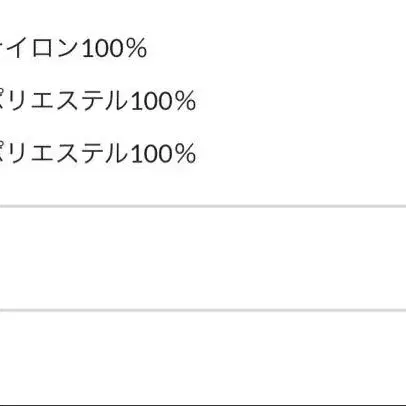The width and height of the screenshot is (406, 406).
Task: Click the % sign after イロン100
Action: tap(137, 49)
